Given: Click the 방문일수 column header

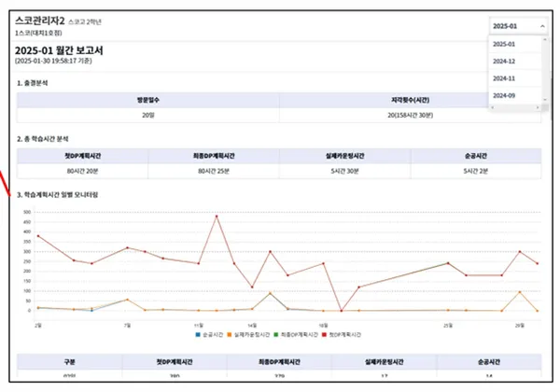Looking at the screenshot, I should pos(148,100).
